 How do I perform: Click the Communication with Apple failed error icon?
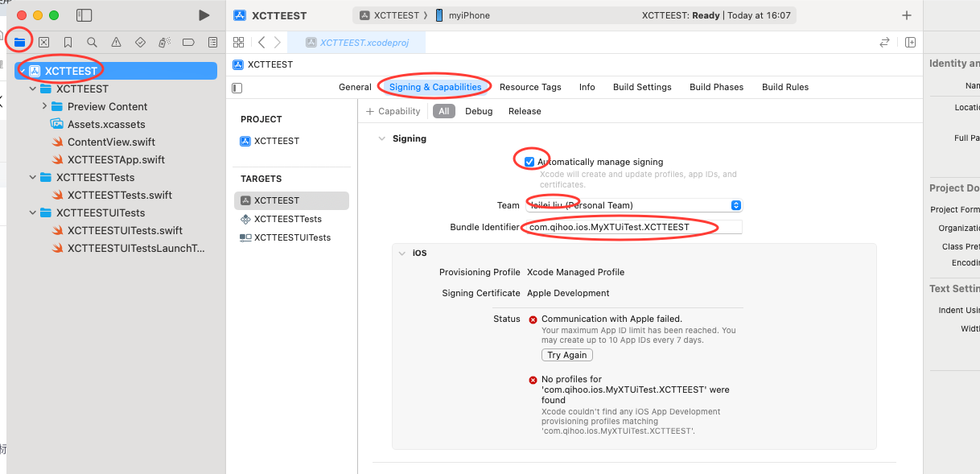click(533, 319)
